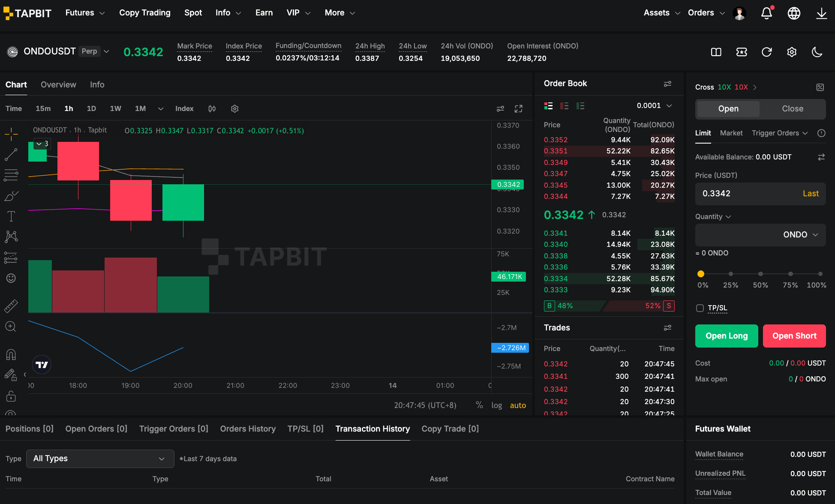Switch to the Close position mode
This screenshot has width=835, height=504.
793,109
